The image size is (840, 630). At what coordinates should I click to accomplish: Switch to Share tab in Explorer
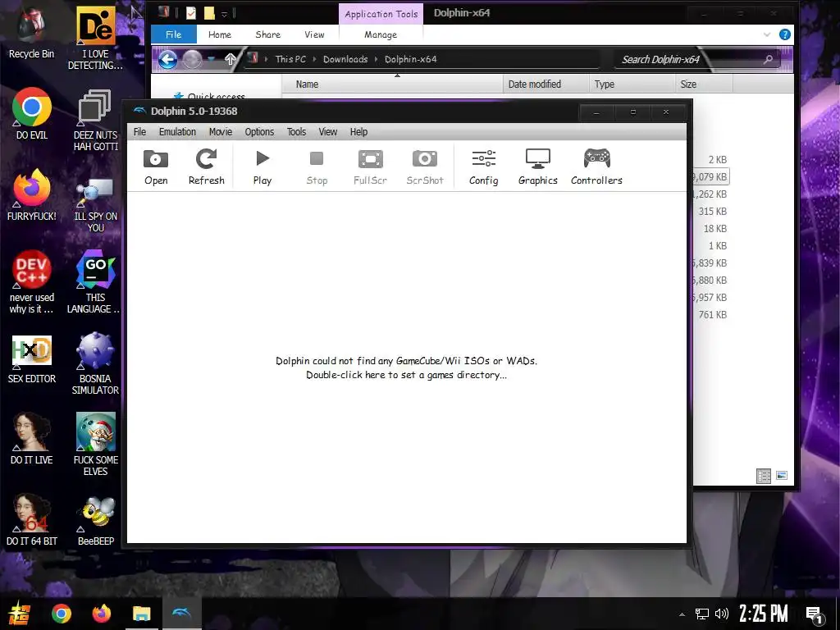coord(268,34)
